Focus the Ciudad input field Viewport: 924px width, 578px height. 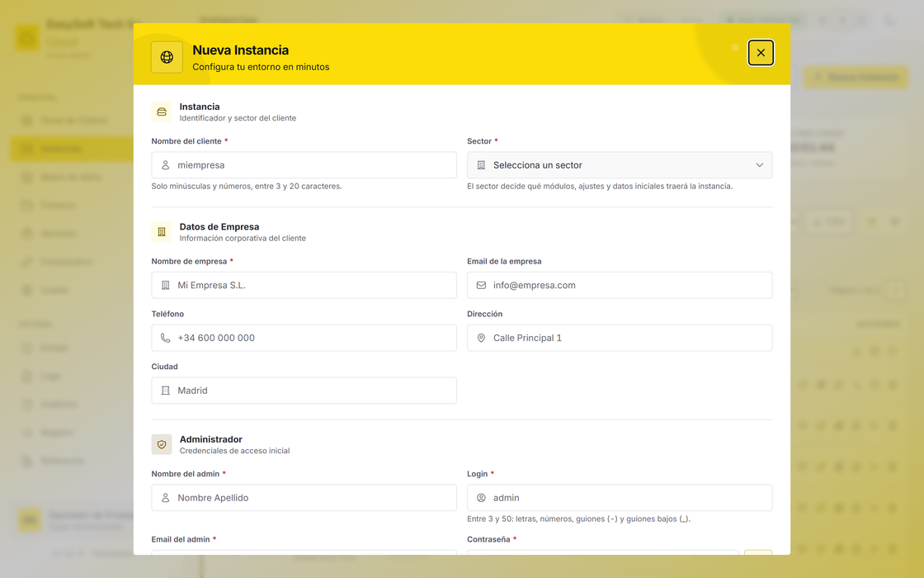pyautogui.click(x=304, y=391)
